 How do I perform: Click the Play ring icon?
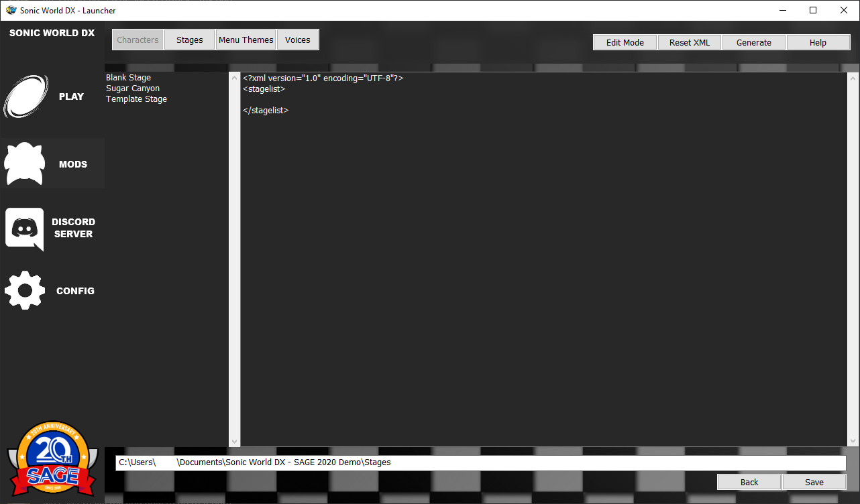[26, 97]
